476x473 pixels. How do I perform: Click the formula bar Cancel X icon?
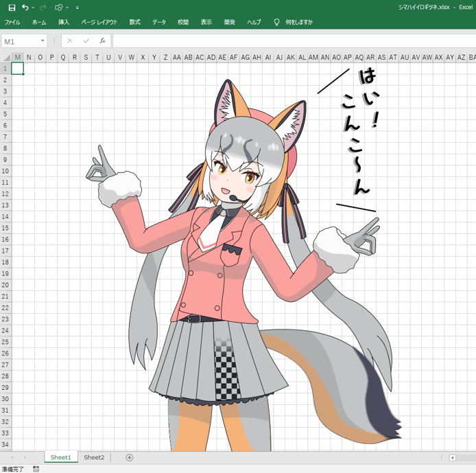[x=70, y=41]
